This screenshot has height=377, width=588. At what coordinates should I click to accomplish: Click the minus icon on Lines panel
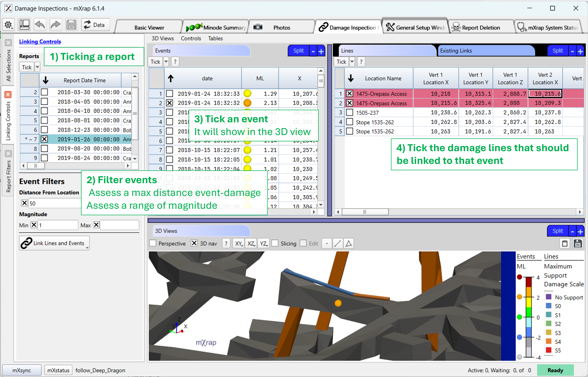pyautogui.click(x=572, y=51)
